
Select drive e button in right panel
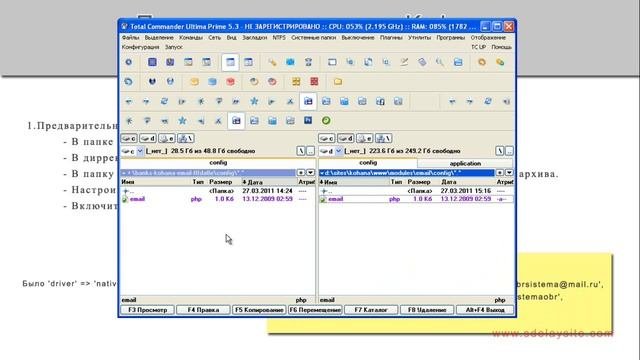pos(364,138)
